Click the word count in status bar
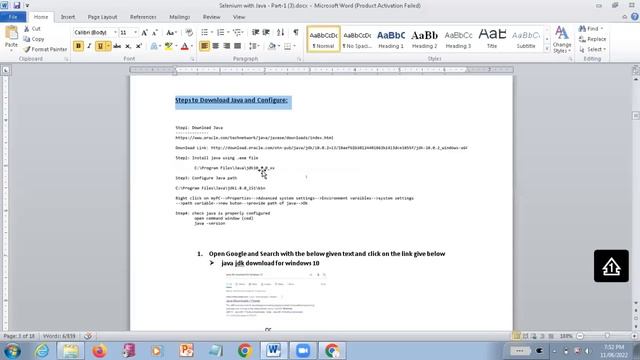Screen dimensions: 640x360 pyautogui.click(x=59, y=336)
